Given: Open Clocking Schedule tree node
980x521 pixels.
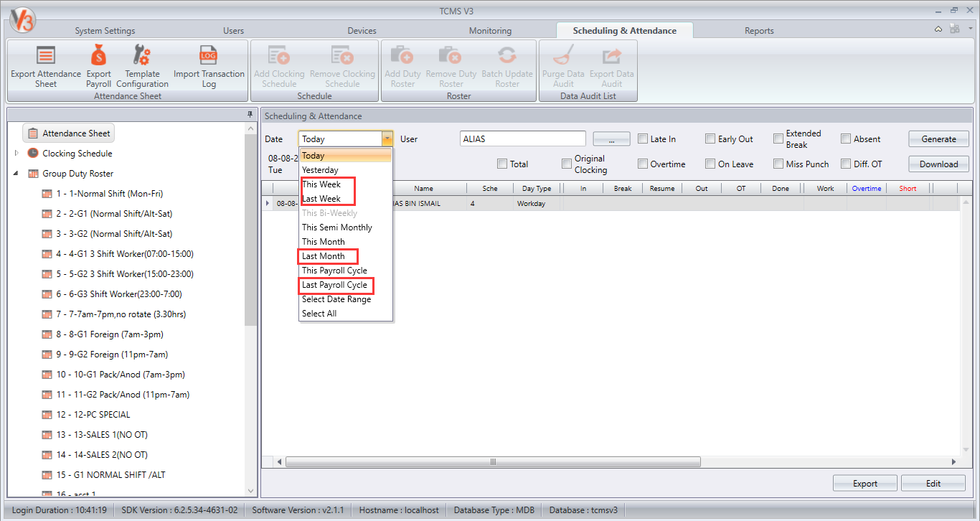Looking at the screenshot, I should pos(77,154).
